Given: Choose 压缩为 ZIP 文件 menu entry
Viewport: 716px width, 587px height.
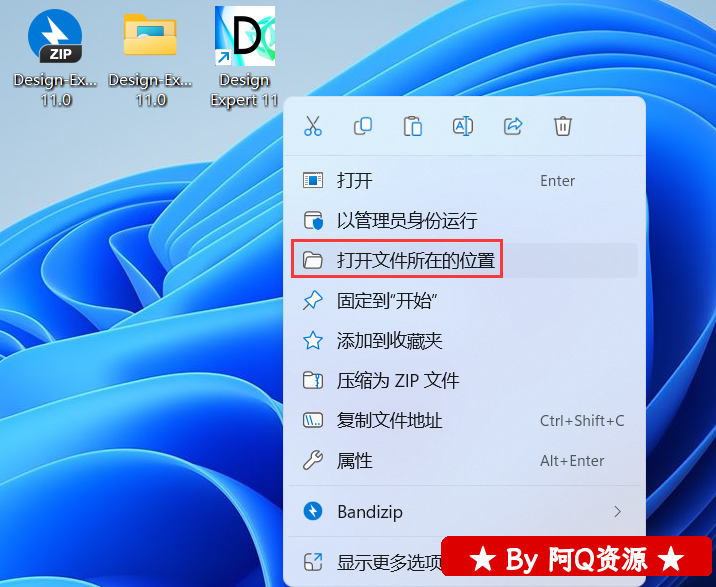Looking at the screenshot, I should [x=464, y=380].
